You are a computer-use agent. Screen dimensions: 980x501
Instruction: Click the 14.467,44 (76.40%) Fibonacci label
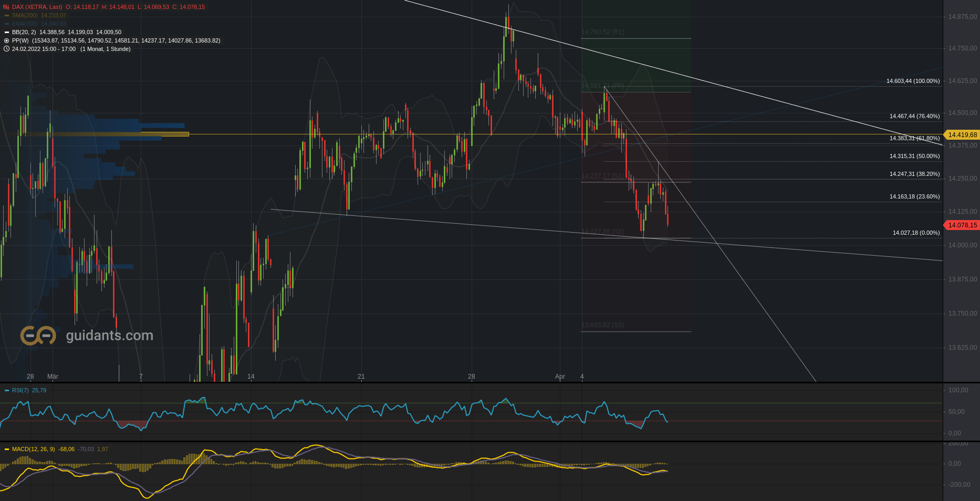pos(915,116)
